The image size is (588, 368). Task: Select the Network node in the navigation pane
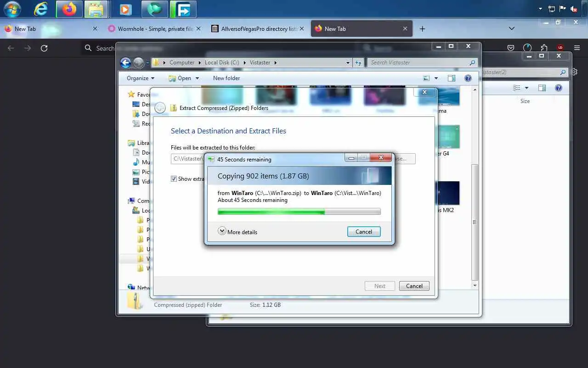coord(139,287)
